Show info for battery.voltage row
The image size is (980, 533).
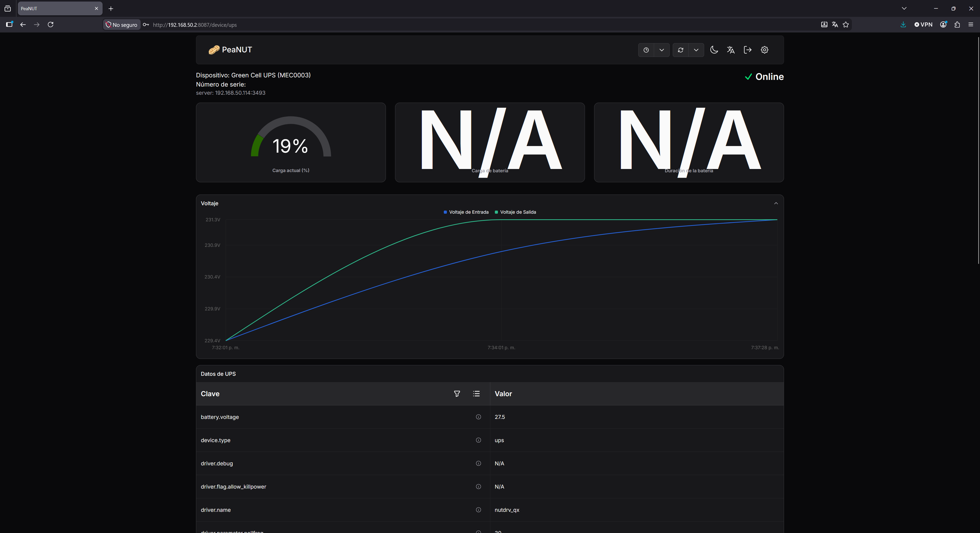[x=479, y=417]
